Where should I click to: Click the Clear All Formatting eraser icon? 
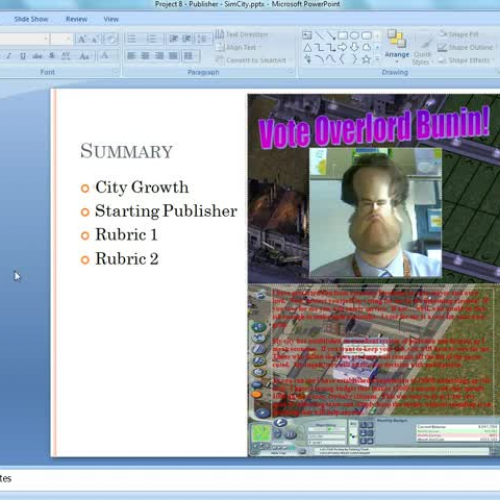111,39
